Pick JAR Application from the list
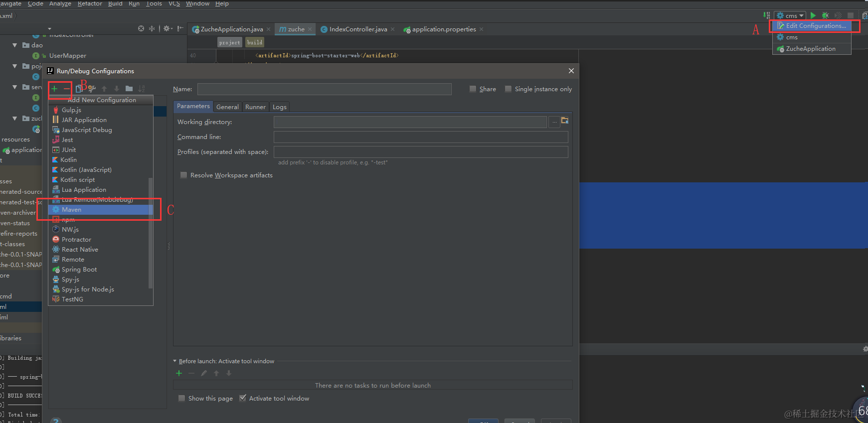 [x=100, y=120]
